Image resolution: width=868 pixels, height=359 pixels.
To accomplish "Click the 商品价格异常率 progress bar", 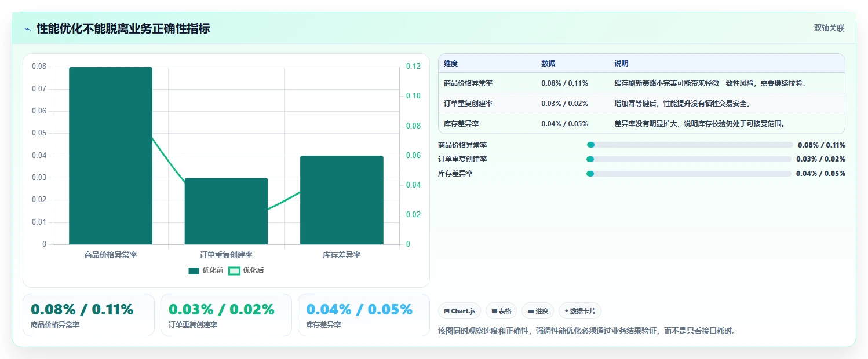I will point(690,145).
